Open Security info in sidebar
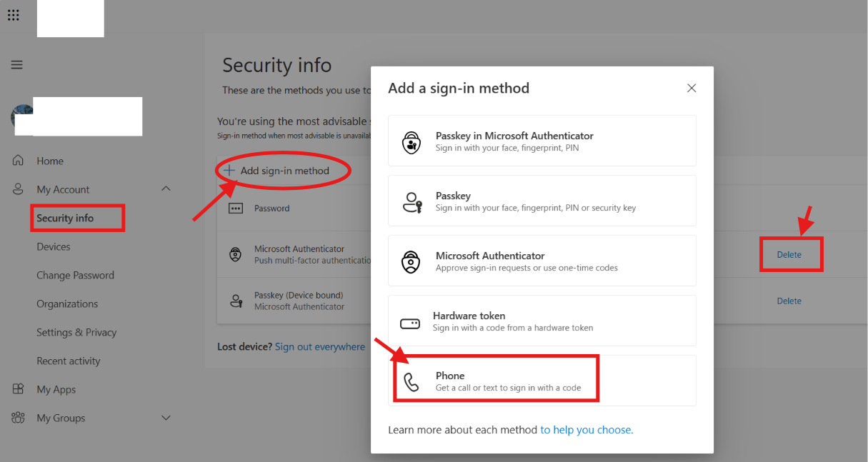This screenshot has height=462, width=868. (65, 218)
